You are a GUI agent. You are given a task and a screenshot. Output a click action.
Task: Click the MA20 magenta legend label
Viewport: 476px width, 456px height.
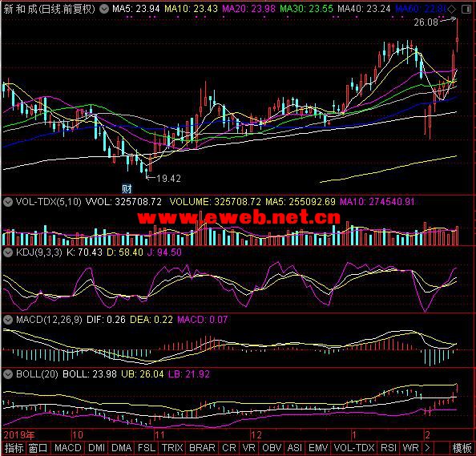click(x=248, y=9)
